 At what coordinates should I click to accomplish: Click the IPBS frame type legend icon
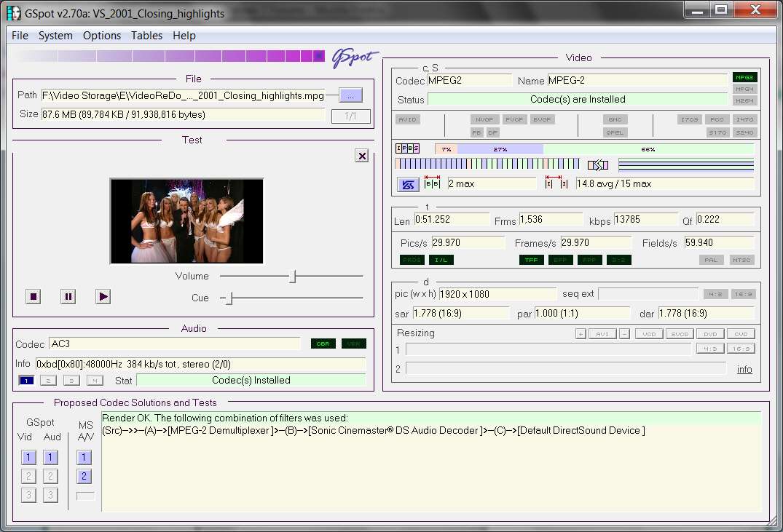click(x=407, y=148)
